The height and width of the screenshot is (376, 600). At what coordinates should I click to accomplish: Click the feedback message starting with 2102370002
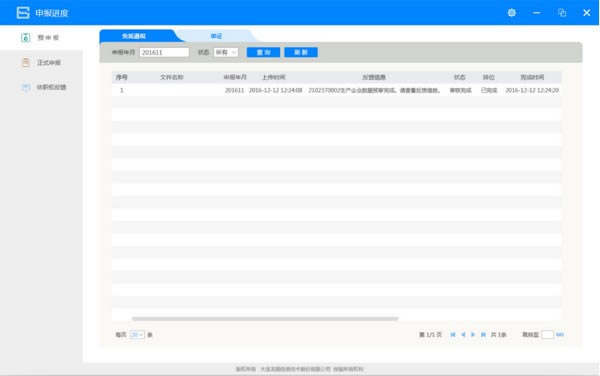click(374, 90)
